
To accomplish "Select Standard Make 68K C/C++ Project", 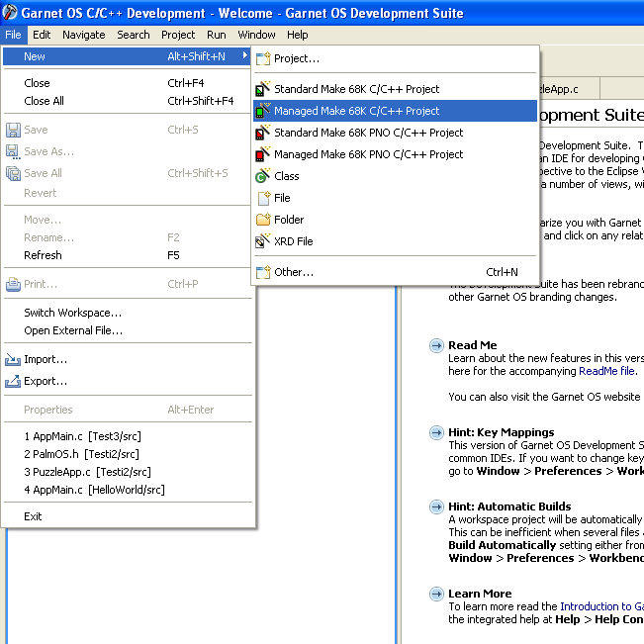I will tap(395, 89).
